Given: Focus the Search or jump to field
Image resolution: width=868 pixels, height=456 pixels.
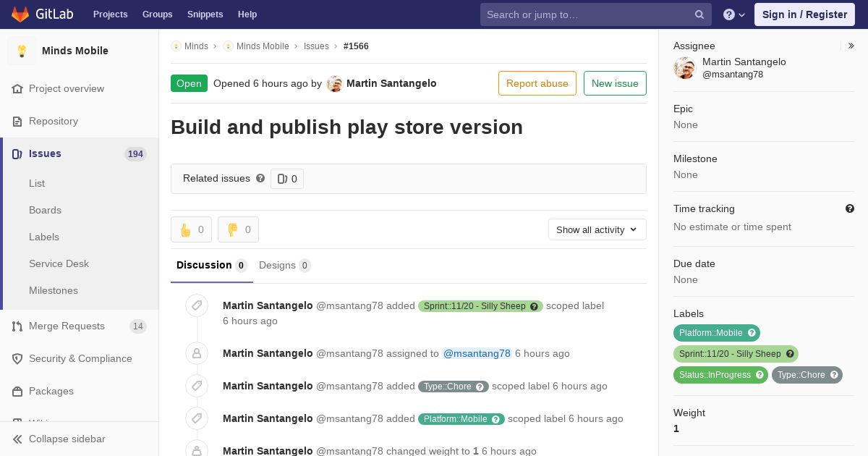Looking at the screenshot, I should pyautogui.click(x=586, y=14).
